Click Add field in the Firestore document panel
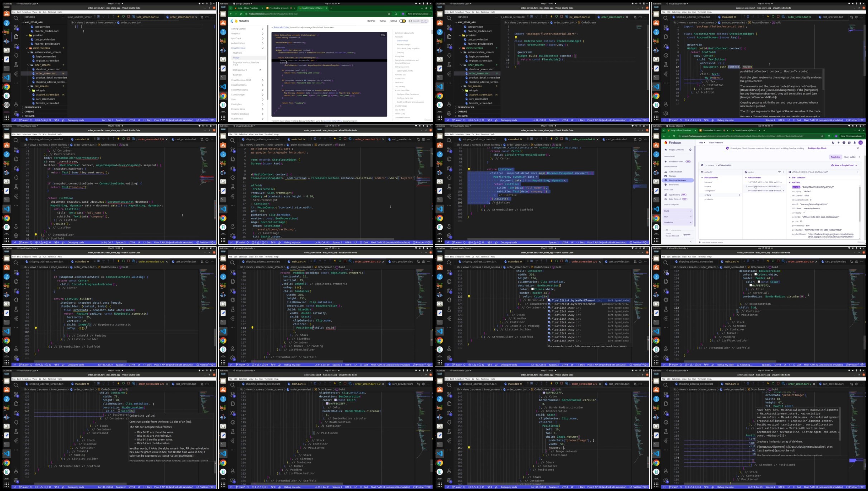Viewport: 868px width, 491px height. pyautogui.click(x=795, y=182)
